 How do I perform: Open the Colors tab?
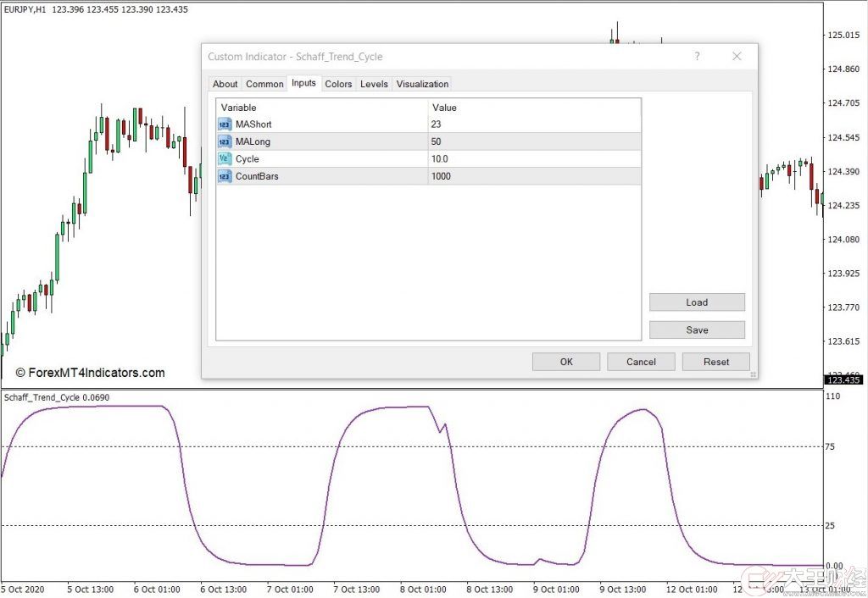(338, 84)
